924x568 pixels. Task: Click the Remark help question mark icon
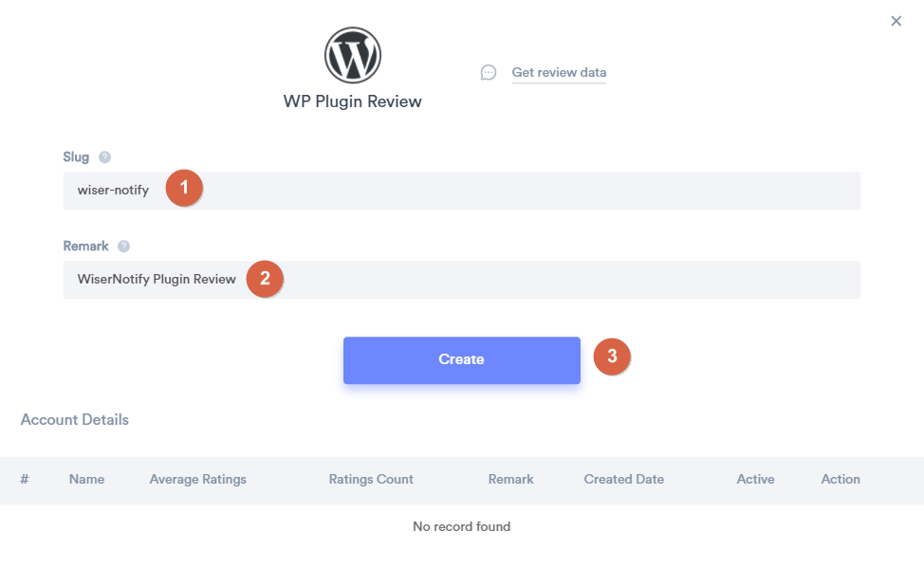[x=123, y=247]
